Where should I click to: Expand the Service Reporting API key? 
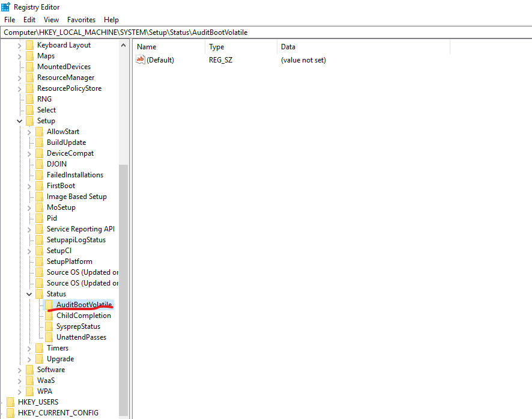coord(29,230)
